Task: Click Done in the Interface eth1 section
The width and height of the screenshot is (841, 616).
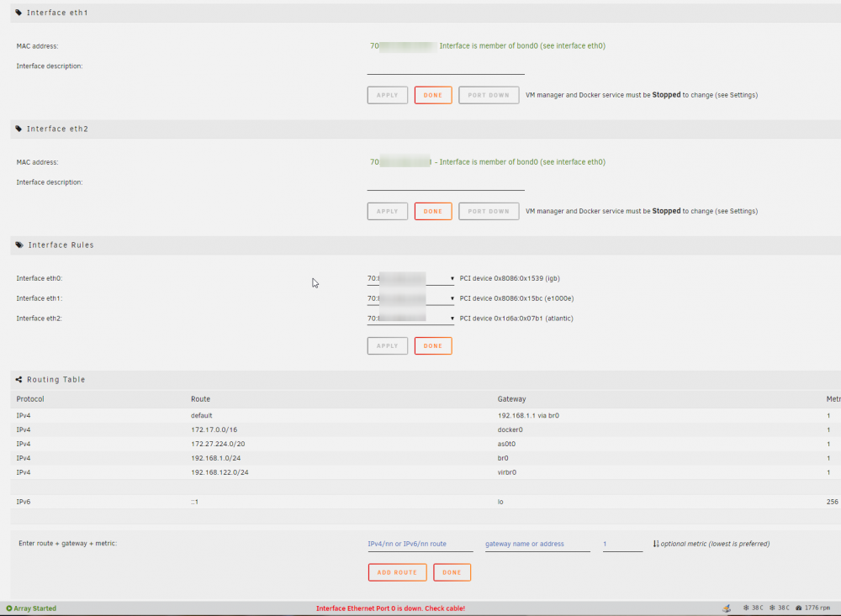Action: point(433,95)
